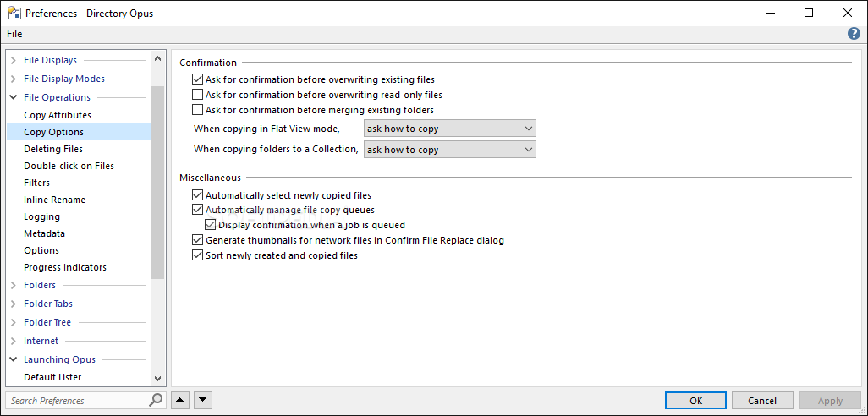Click the Internet heading text
Viewport: 868px width, 416px height.
click(x=41, y=341)
